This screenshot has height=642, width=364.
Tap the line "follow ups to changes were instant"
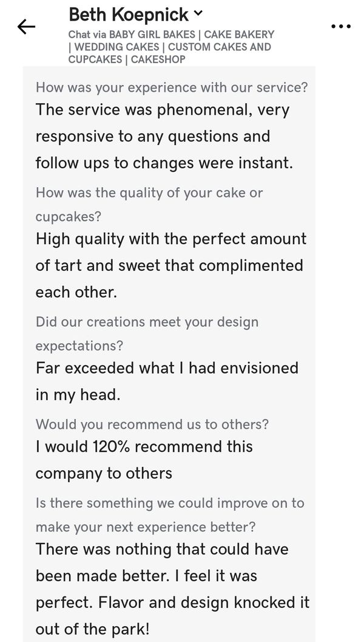tap(164, 163)
